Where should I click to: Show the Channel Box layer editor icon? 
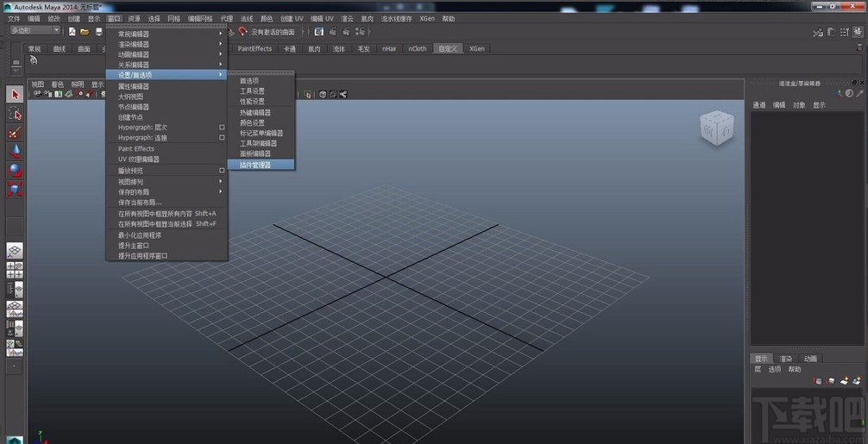858,33
